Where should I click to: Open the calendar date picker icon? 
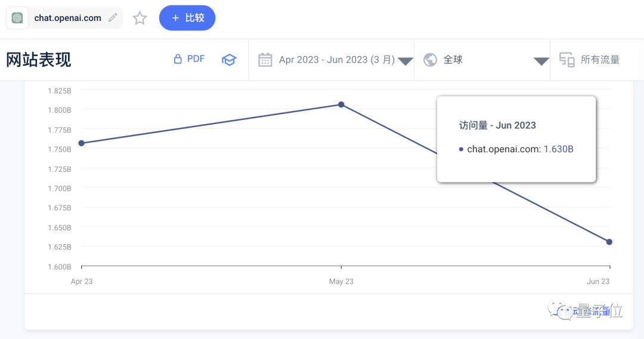(265, 60)
